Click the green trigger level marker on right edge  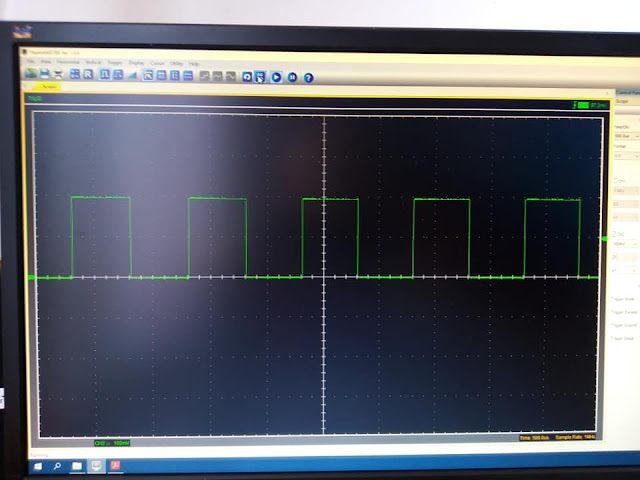[605, 238]
